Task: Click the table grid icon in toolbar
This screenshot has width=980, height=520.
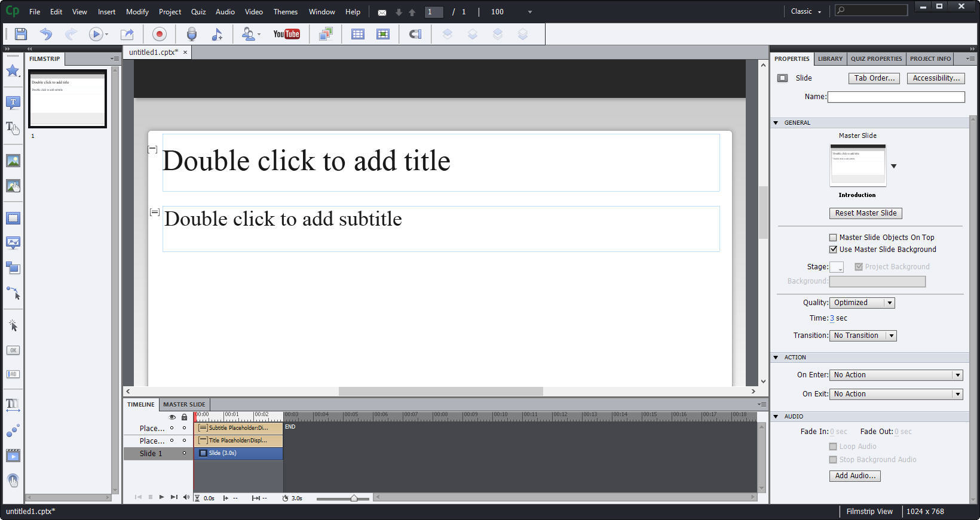Action: [x=357, y=34]
